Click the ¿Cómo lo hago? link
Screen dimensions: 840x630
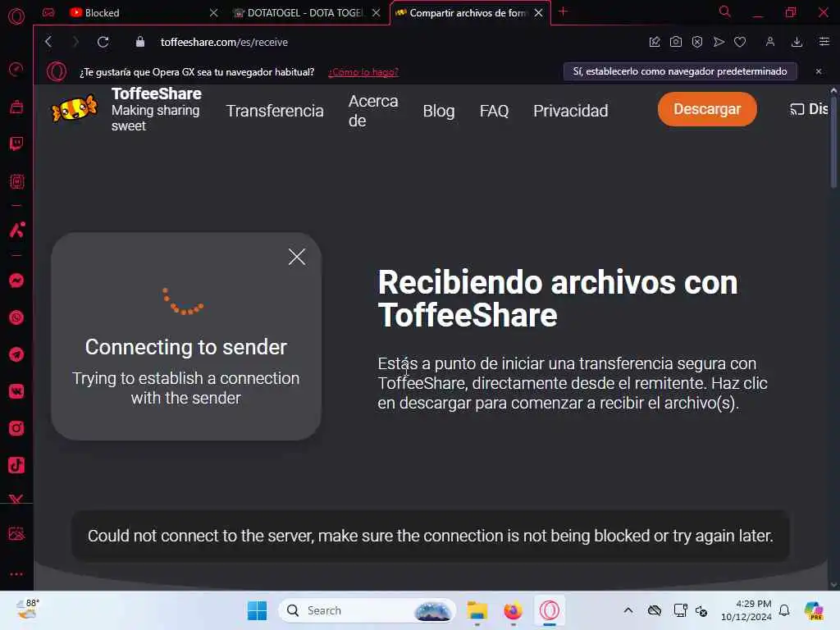click(x=363, y=72)
